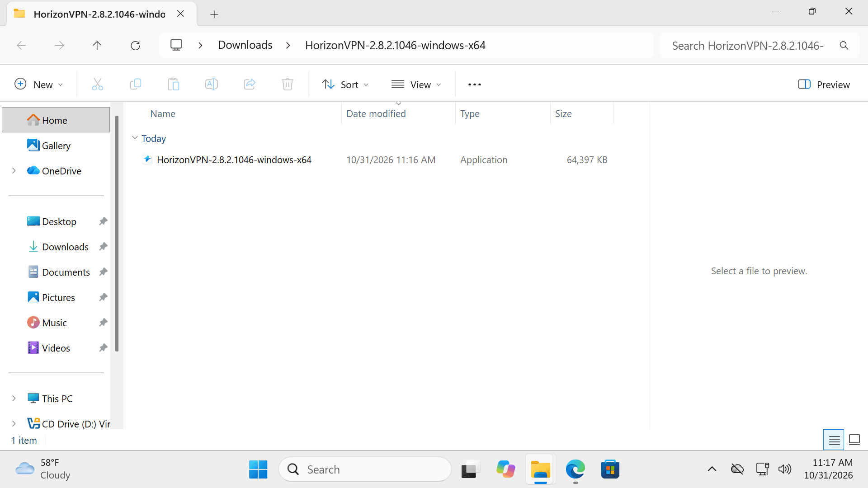This screenshot has width=868, height=488.
Task: Go up one folder level
Action: (97, 45)
